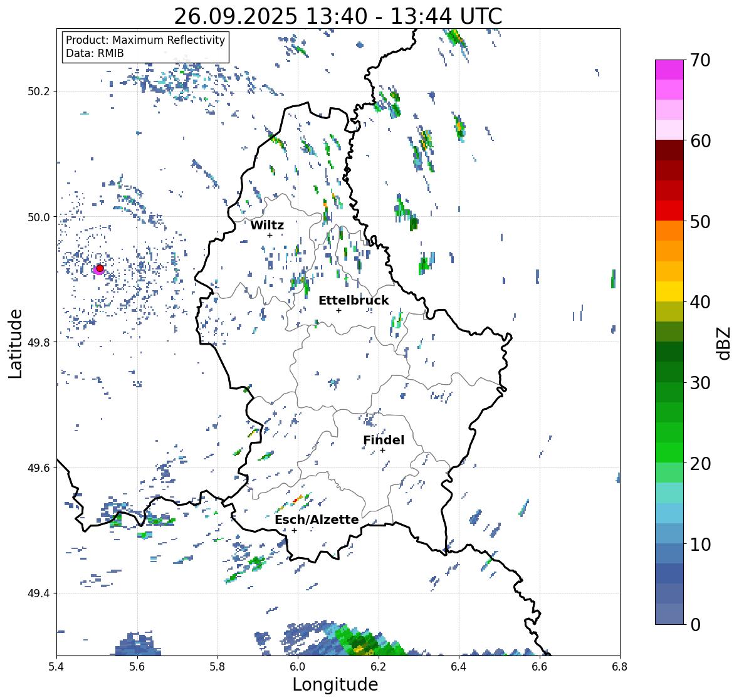
Task: Select the Esch/Alzette city label
Action: [317, 520]
